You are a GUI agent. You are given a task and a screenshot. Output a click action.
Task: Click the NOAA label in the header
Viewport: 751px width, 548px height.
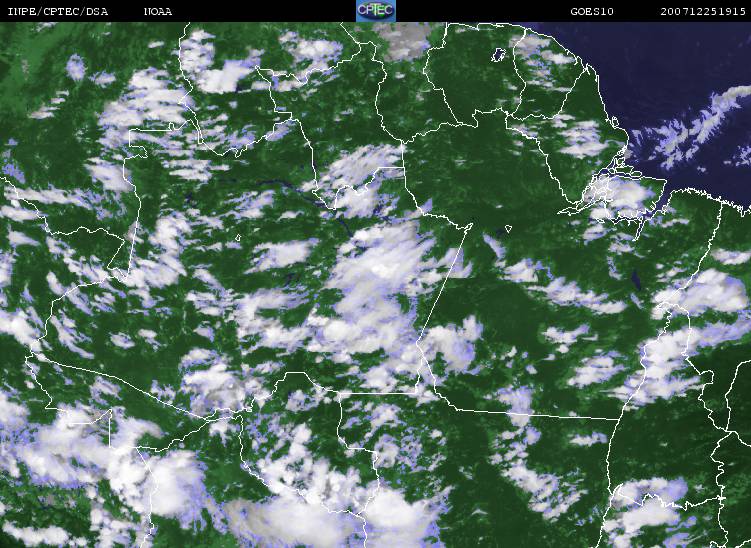click(158, 11)
